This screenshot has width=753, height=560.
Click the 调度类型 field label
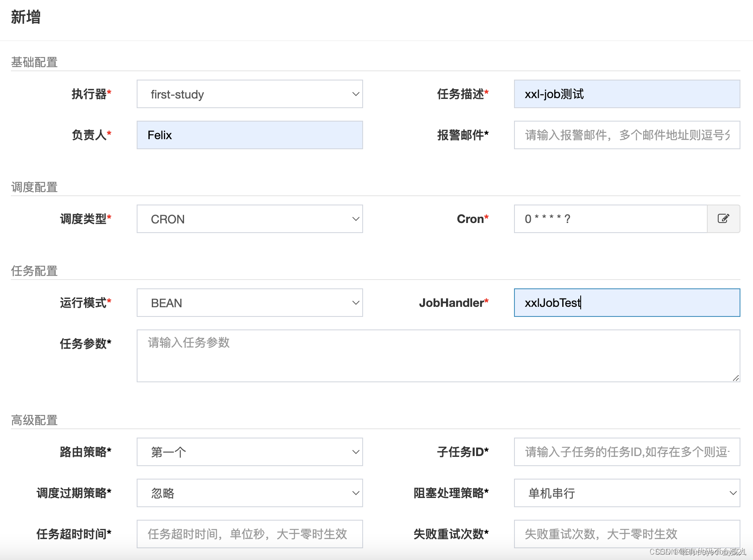point(86,219)
